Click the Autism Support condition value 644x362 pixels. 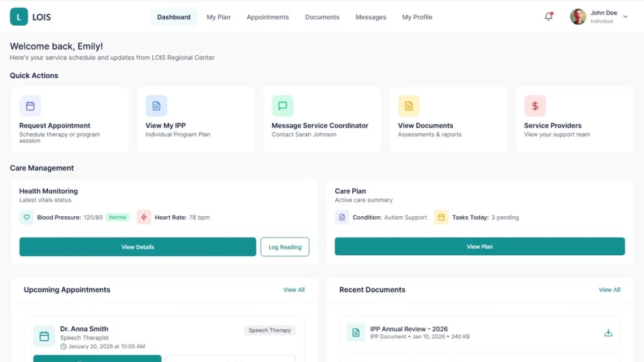pos(406,217)
